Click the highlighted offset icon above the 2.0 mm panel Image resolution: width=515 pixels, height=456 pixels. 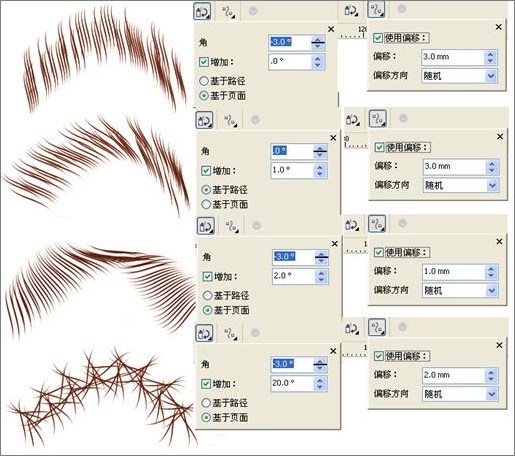point(377,327)
